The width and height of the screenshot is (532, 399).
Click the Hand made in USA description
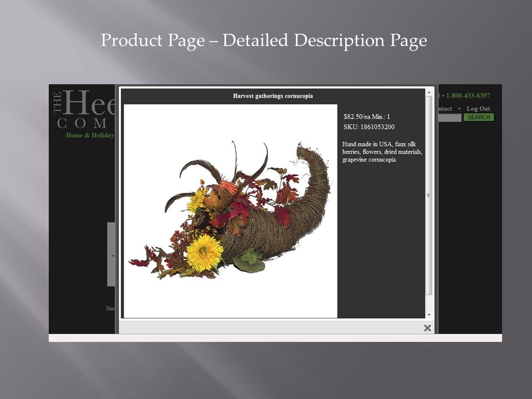point(382,152)
